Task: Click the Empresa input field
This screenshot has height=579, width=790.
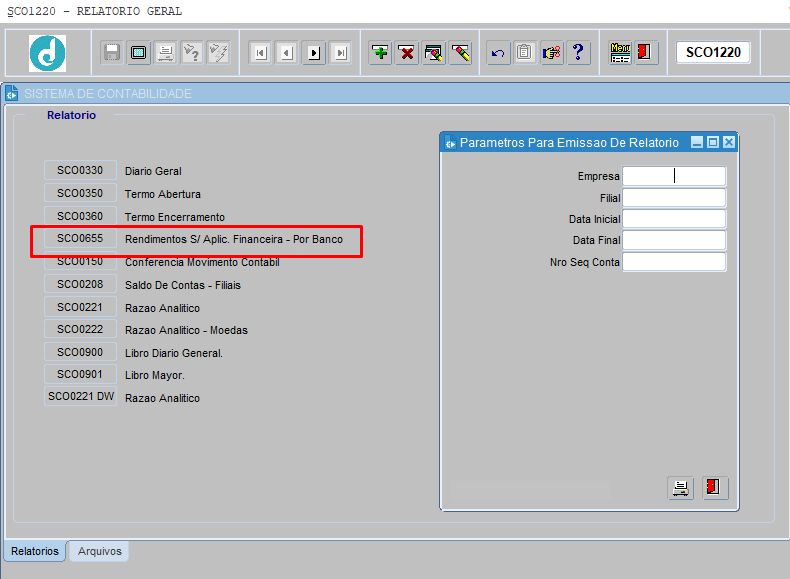Action: 674,176
